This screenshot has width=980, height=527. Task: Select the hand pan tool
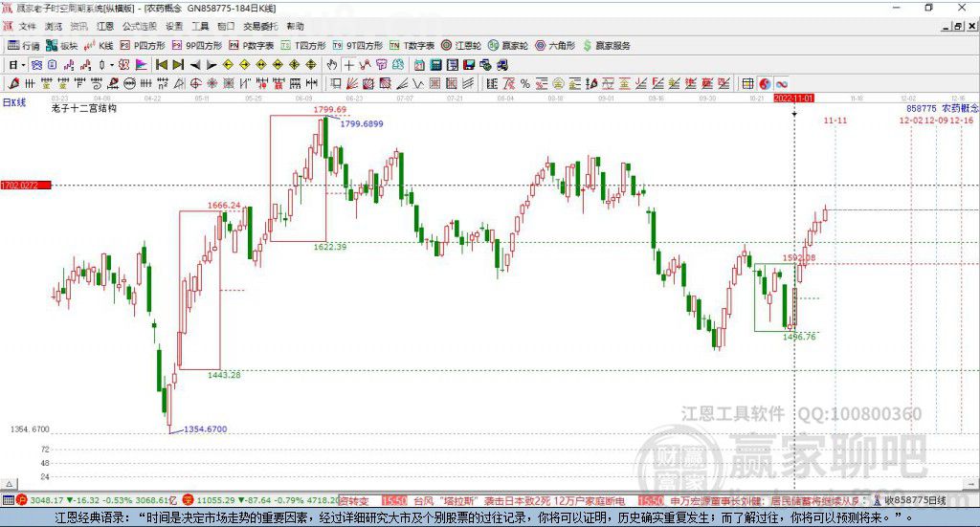332,65
